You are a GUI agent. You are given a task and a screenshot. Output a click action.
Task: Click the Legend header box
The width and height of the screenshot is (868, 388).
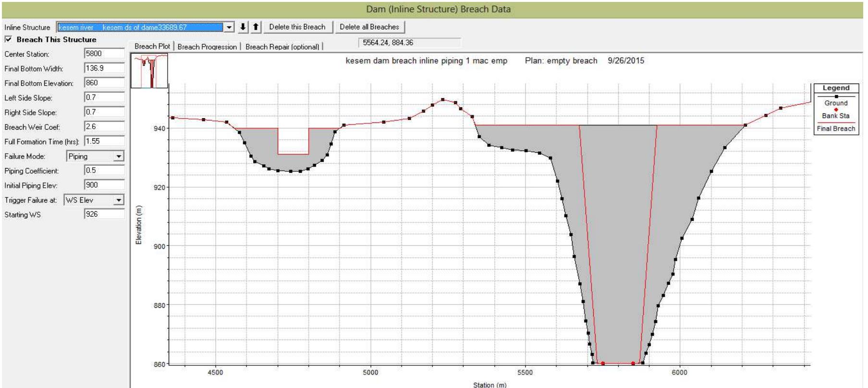pos(836,88)
